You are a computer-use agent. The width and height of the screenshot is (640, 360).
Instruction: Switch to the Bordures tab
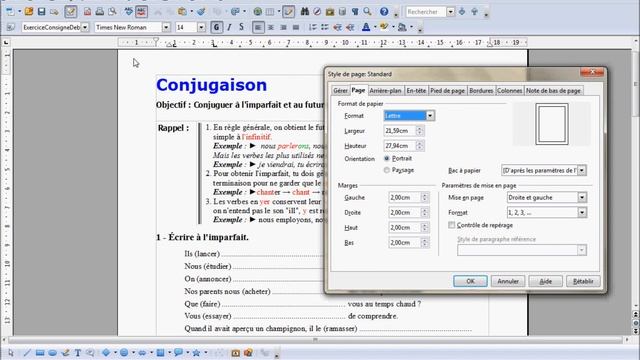click(x=481, y=91)
